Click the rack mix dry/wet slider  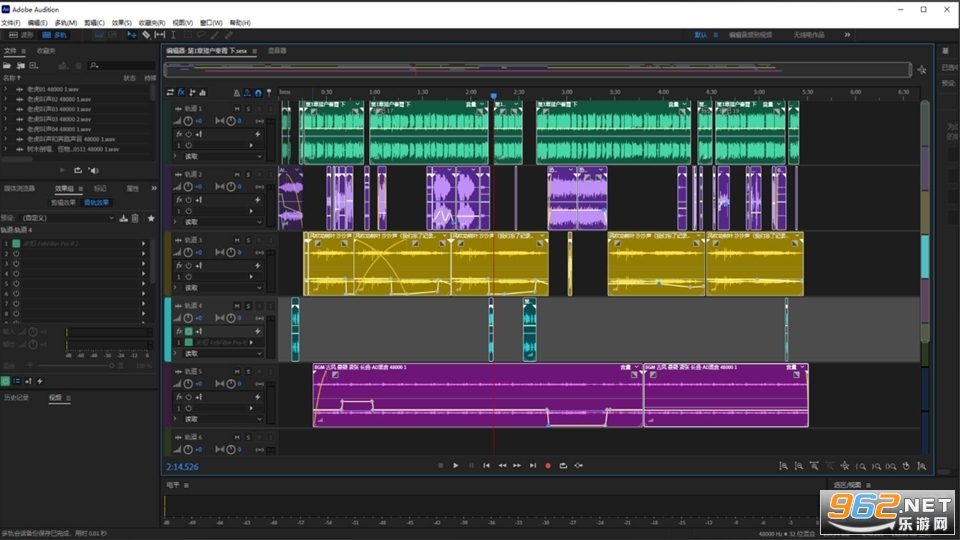click(77, 366)
